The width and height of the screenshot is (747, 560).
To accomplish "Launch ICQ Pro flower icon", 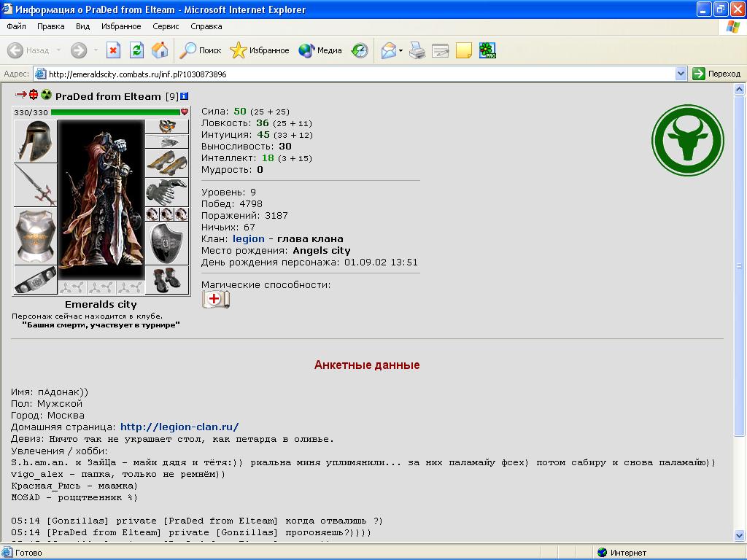I will (487, 50).
